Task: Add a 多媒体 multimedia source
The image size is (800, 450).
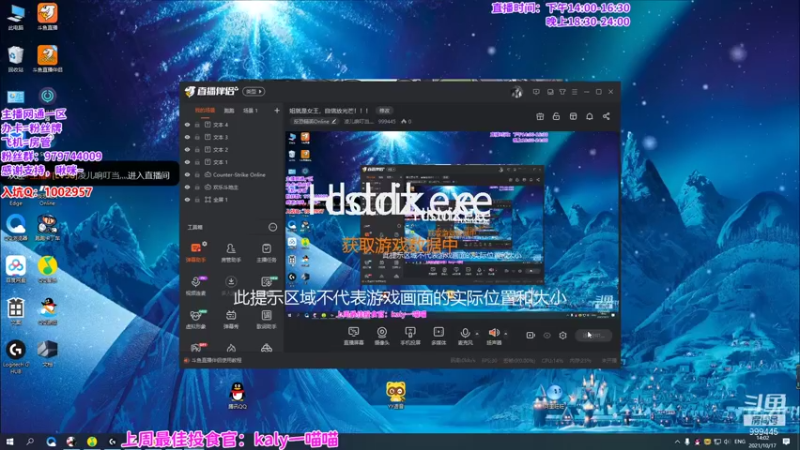Action: click(x=438, y=336)
